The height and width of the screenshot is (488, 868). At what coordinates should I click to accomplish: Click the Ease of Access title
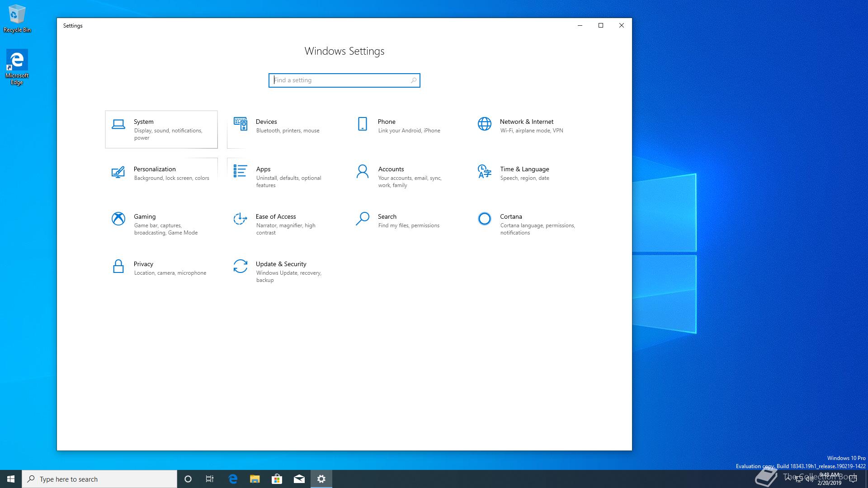pyautogui.click(x=276, y=216)
